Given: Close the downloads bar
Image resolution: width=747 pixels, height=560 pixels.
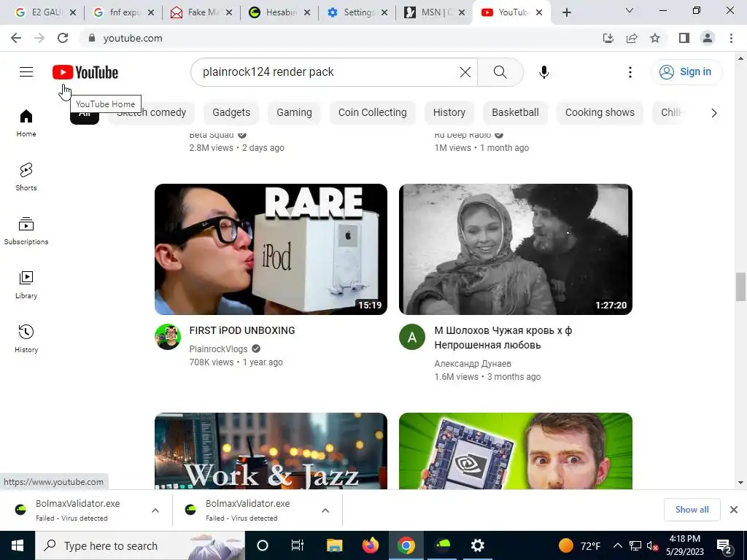Looking at the screenshot, I should pyautogui.click(x=734, y=510).
